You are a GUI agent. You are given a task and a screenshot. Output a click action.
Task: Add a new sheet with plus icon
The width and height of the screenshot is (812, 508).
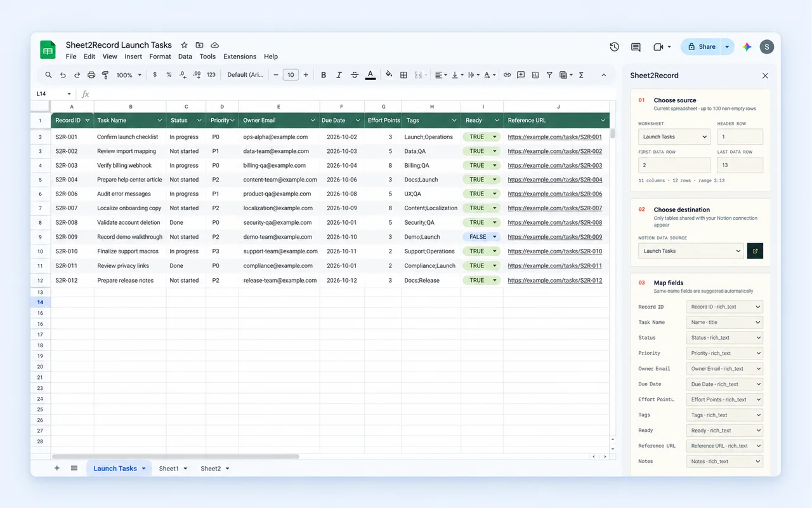[x=56, y=468]
